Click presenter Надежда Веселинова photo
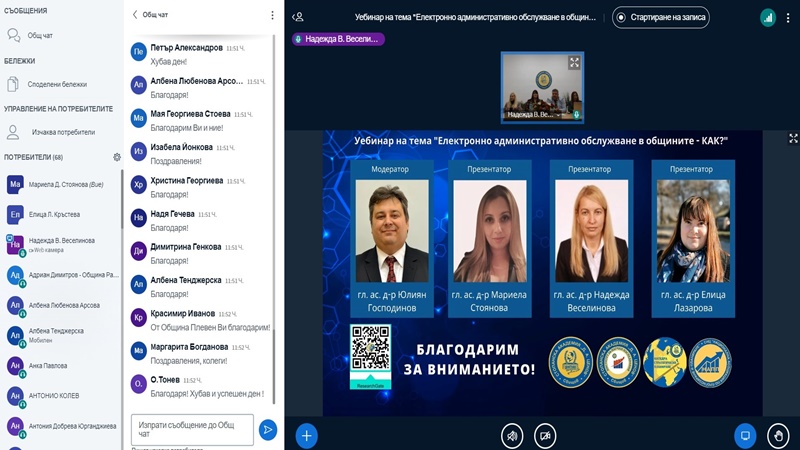 tap(591, 231)
